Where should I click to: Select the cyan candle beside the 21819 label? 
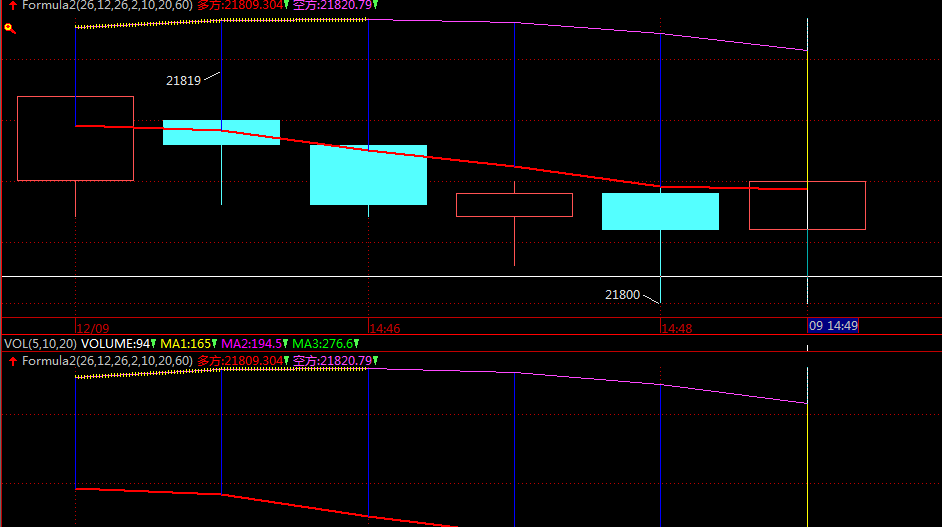[222, 133]
